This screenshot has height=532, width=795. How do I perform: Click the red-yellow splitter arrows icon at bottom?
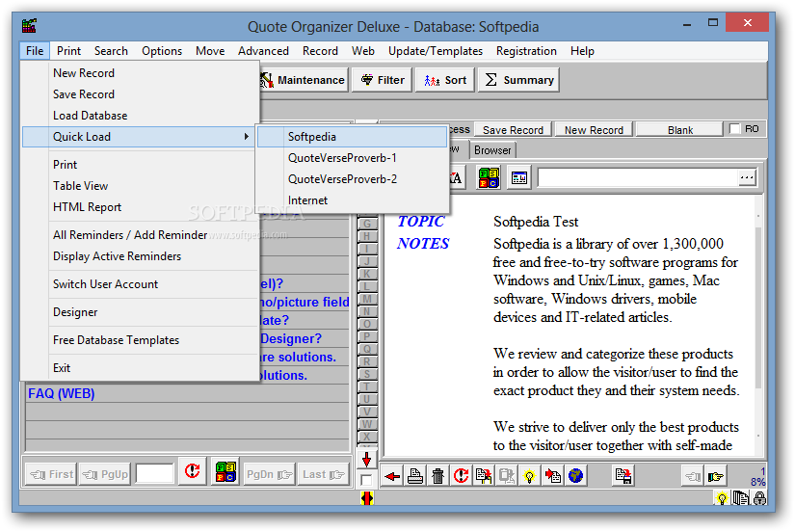click(x=367, y=498)
